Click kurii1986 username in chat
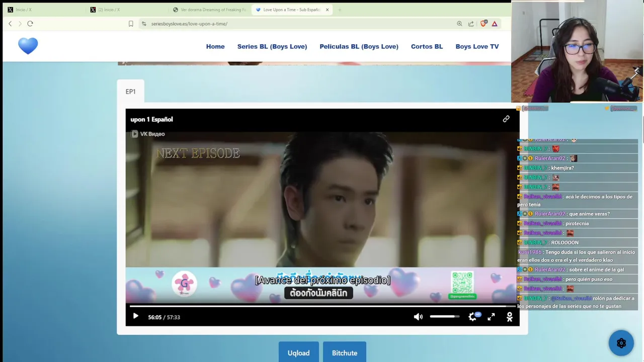This screenshot has width=644, height=362. pyautogui.click(x=530, y=252)
